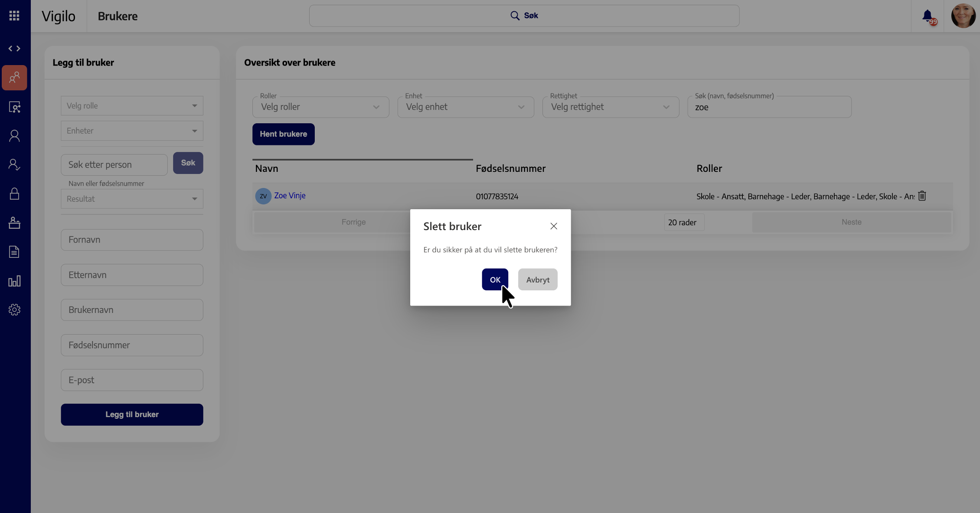
Task: Click the Neste pagination button
Action: 851,222
